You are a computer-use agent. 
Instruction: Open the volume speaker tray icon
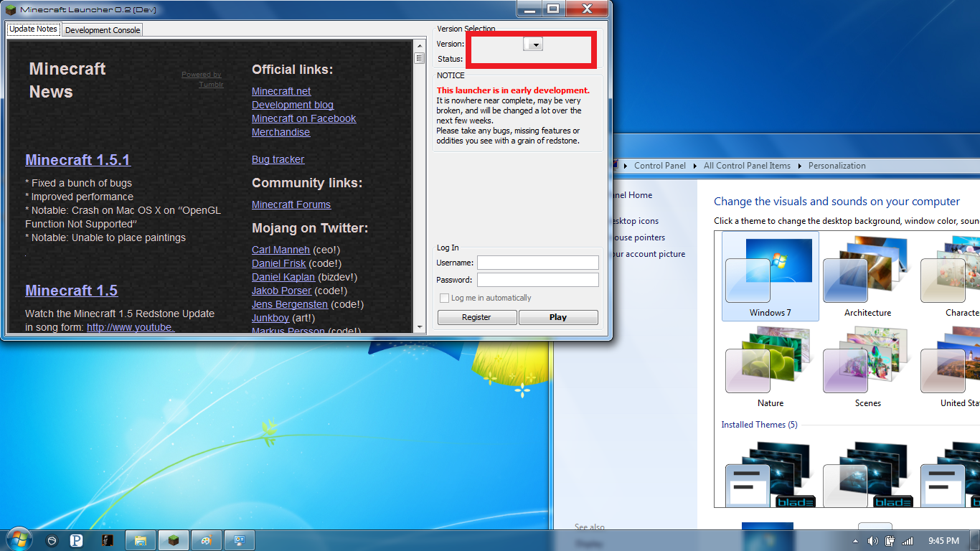[x=873, y=540]
